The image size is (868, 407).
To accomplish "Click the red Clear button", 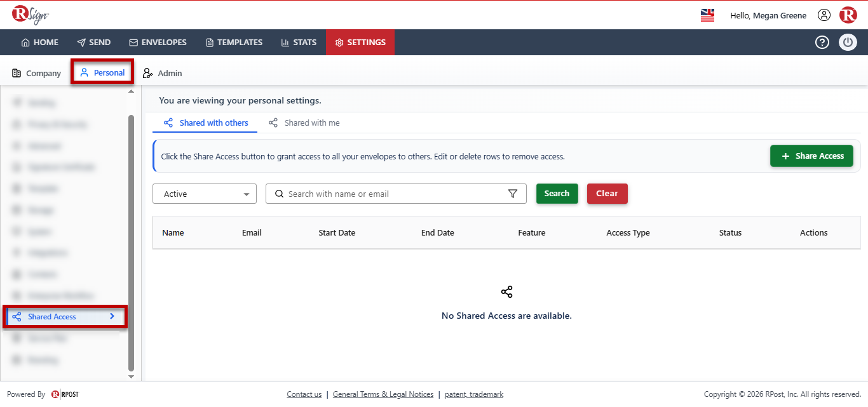I will [x=607, y=194].
